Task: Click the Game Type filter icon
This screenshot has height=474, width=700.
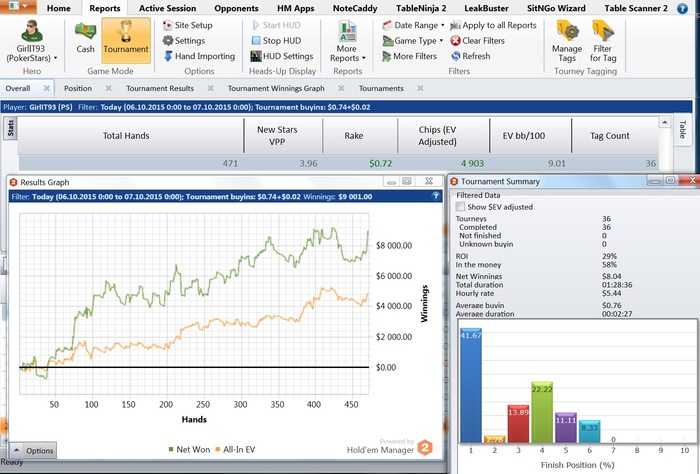Action: point(388,41)
